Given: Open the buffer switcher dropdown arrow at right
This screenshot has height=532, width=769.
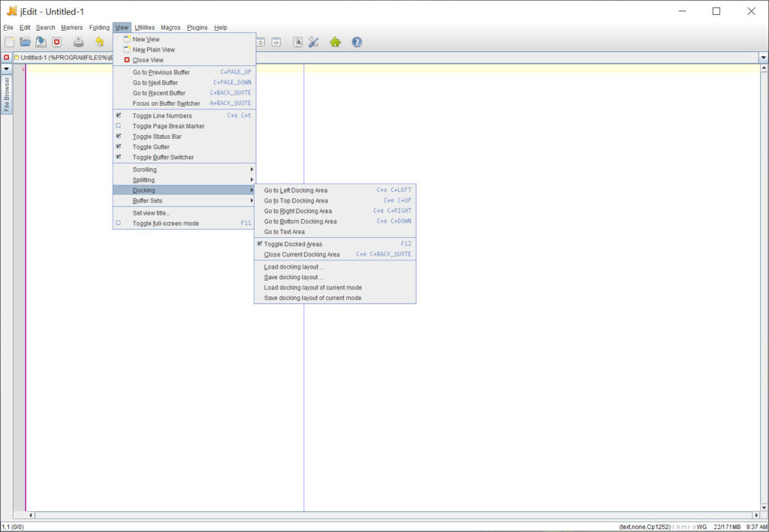Looking at the screenshot, I should tap(764, 58).
